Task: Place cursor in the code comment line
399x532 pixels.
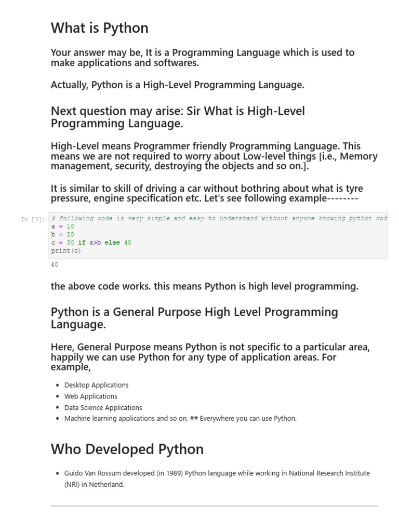Action: click(218, 219)
